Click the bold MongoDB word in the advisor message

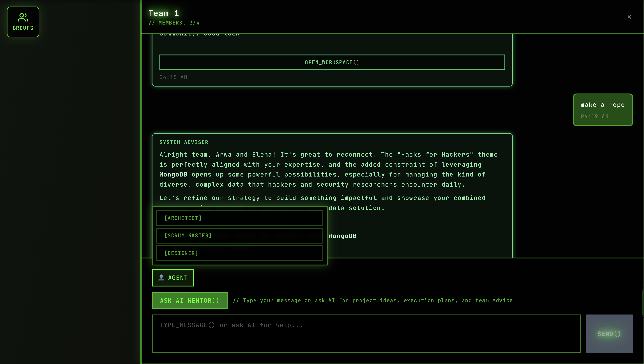point(173,175)
